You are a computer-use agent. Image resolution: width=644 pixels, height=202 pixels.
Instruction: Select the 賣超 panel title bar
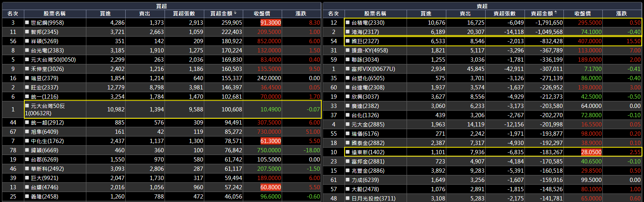pos(482,6)
